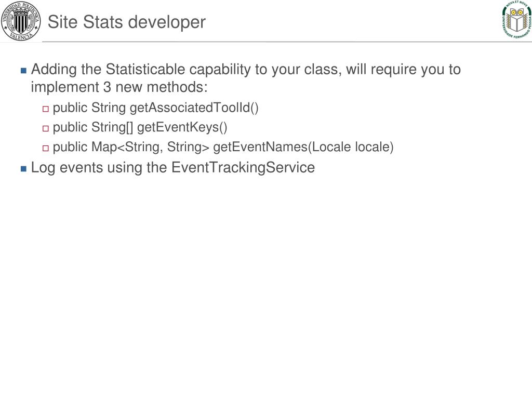This screenshot has width=532, height=399.
Task: Select the 'Site Stats developer' slide title
Action: pos(127,22)
